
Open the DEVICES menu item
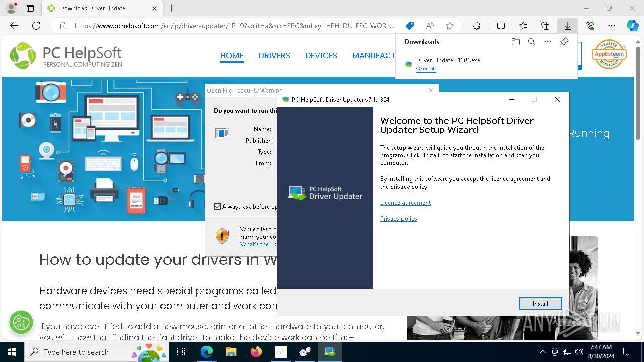321,56
